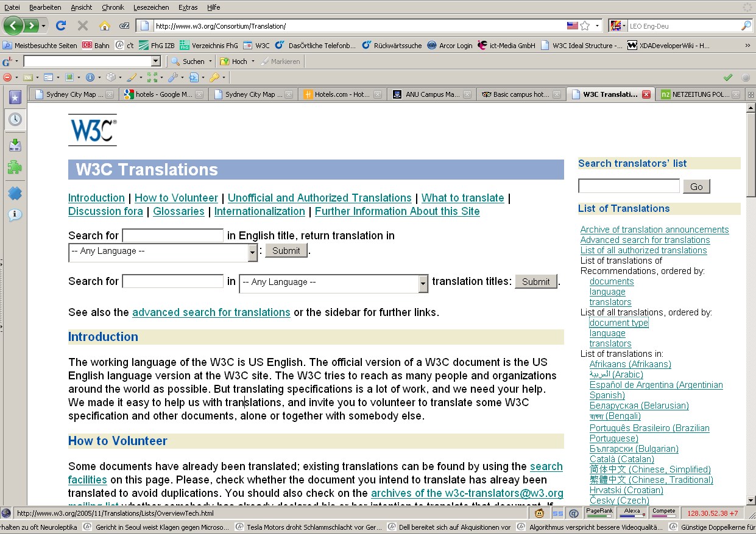Expand the Google toolbar search box dropdown

click(x=155, y=61)
